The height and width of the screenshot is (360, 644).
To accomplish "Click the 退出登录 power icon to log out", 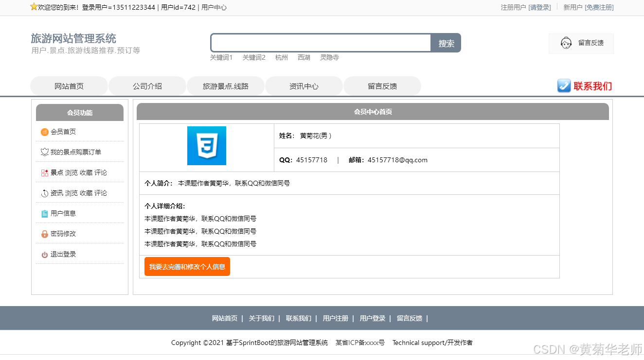I will coord(44,254).
